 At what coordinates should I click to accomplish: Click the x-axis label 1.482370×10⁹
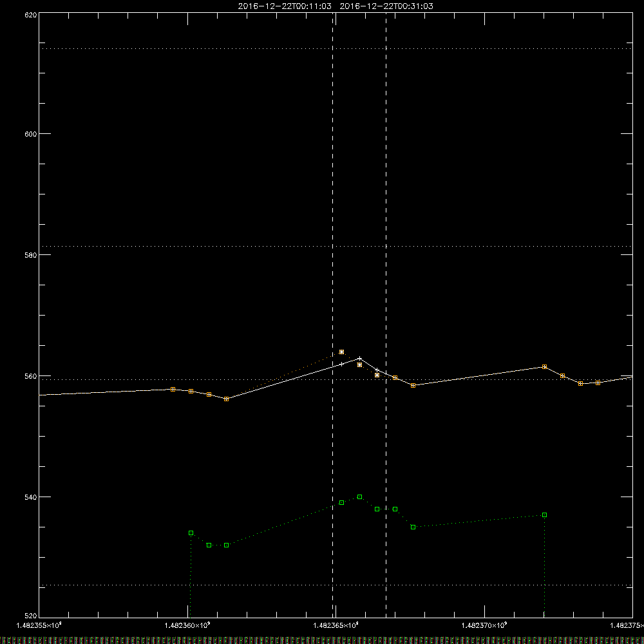pyautogui.click(x=485, y=625)
